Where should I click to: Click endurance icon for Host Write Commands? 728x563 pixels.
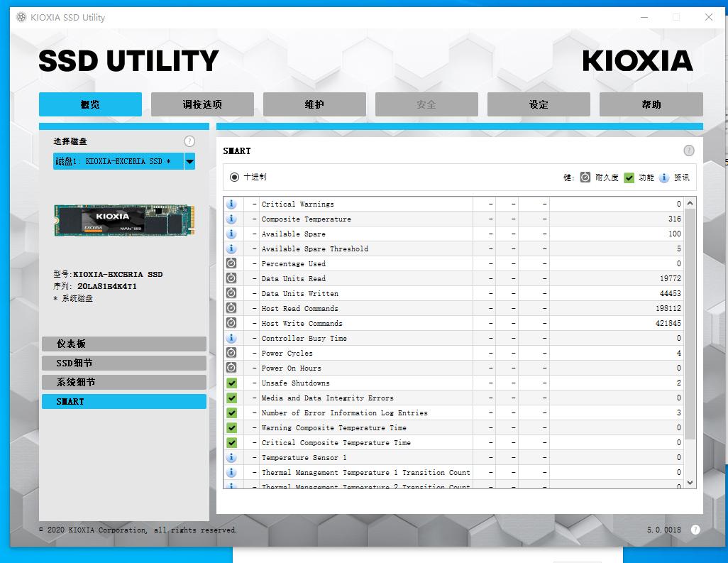pos(231,323)
